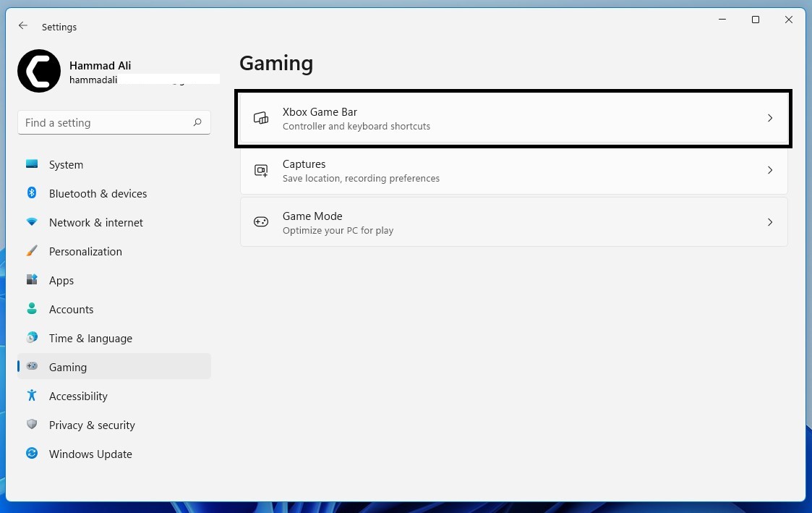Click the Network wifi icon
Viewport: 812px width, 513px height.
[32, 222]
